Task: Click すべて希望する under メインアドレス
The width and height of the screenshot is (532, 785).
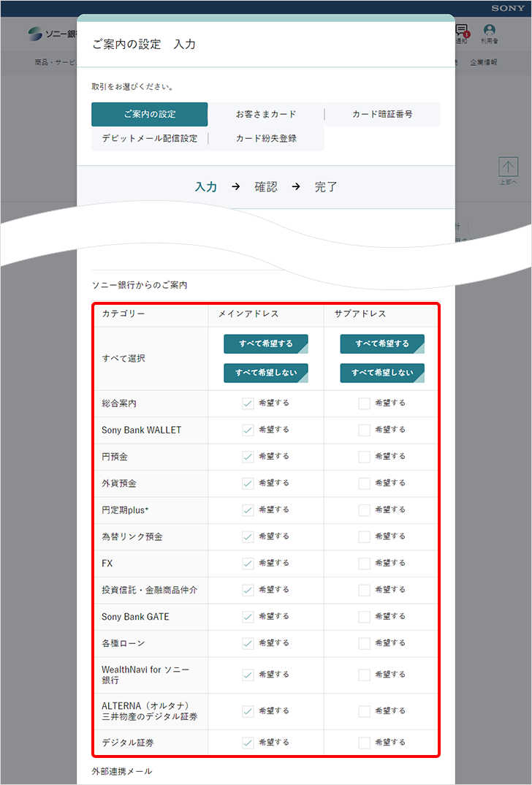Action: [266, 344]
